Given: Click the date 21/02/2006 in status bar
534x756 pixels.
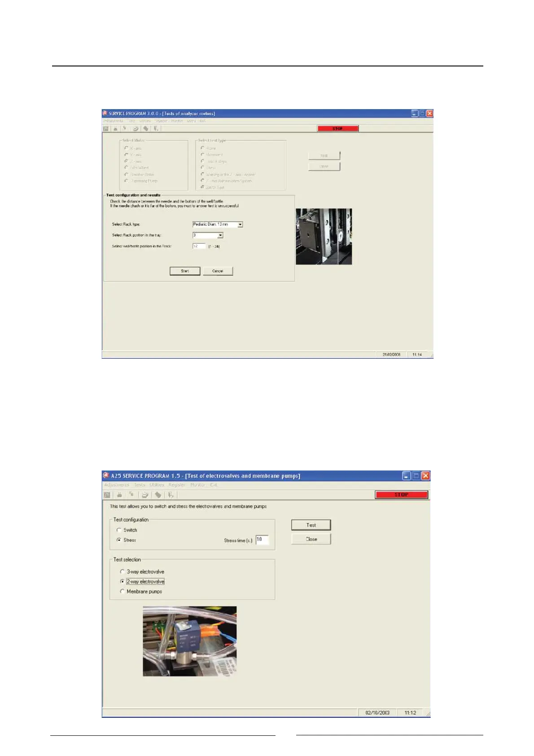Looking at the screenshot, I should (391, 355).
